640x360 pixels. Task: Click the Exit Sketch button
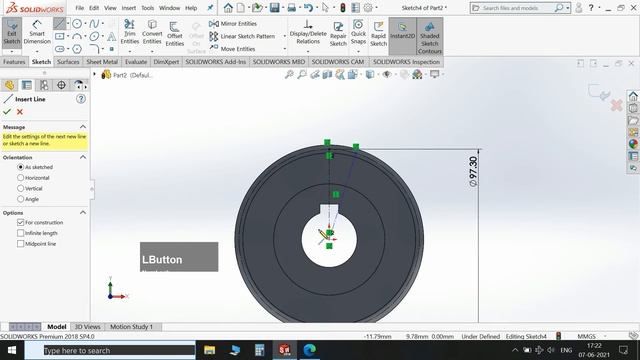click(x=11, y=33)
